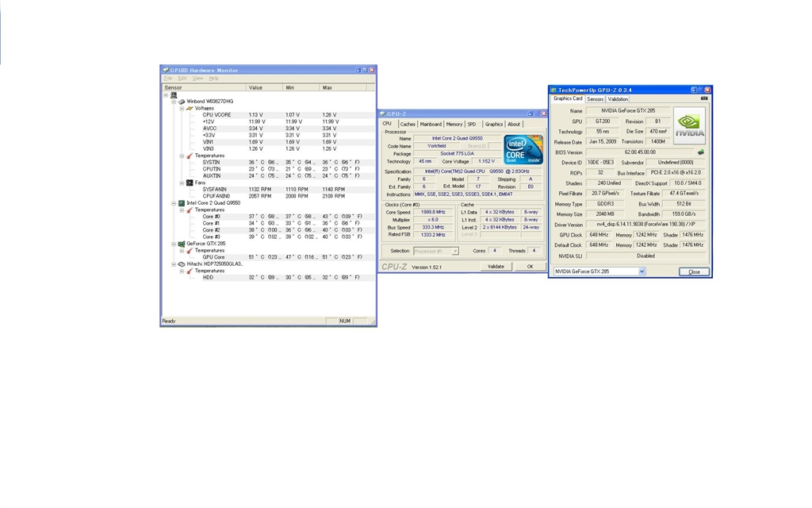This screenshot has height=508, width=812.
Task: Switch to the Sensors tab in GPU-Z
Action: pos(595,99)
